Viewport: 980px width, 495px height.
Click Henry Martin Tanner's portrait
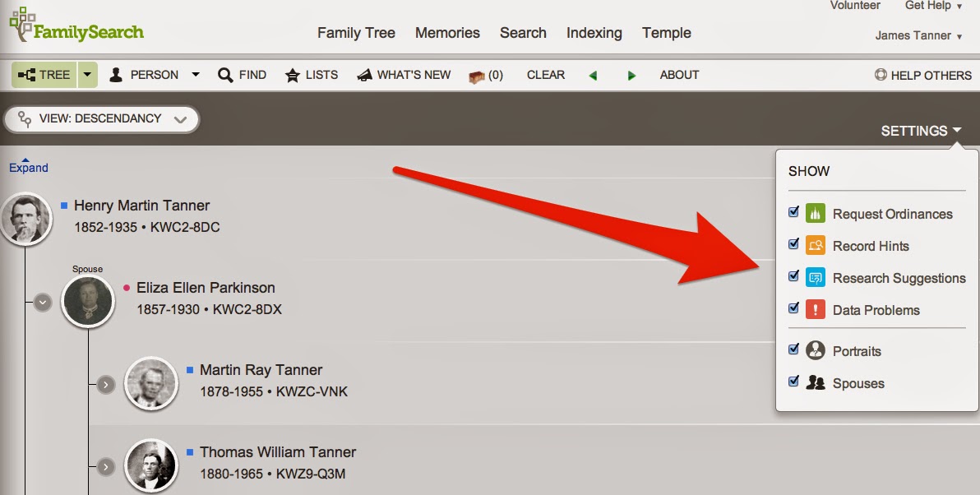click(25, 219)
